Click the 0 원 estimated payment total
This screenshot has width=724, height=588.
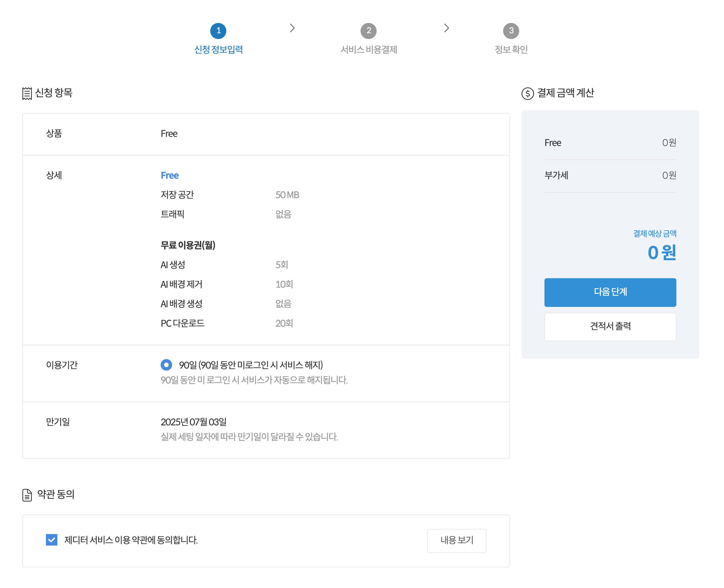point(661,253)
